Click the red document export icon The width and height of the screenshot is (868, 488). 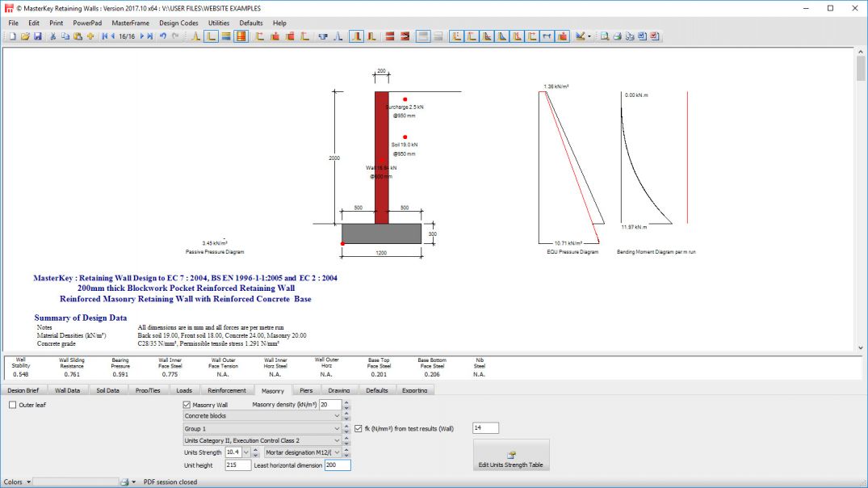654,36
